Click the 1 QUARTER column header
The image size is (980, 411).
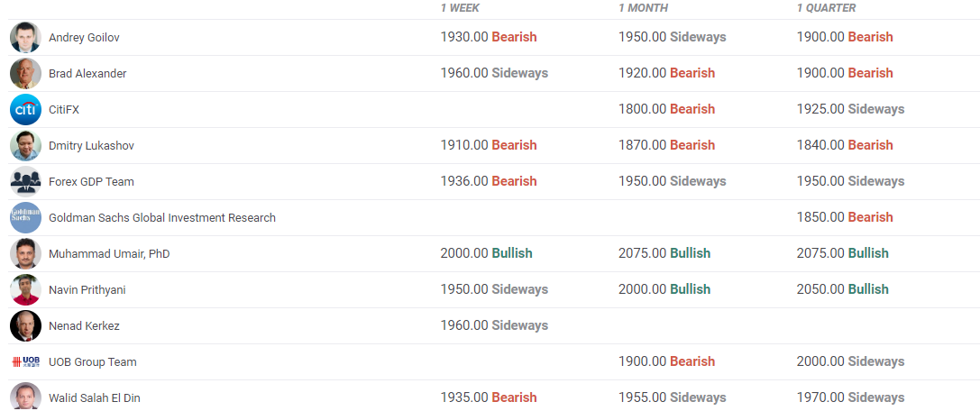(826, 8)
